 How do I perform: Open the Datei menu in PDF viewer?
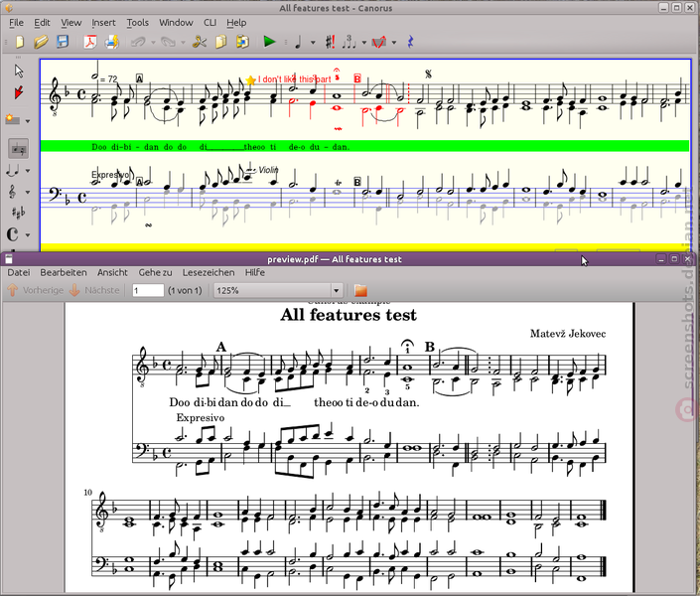tap(19, 272)
